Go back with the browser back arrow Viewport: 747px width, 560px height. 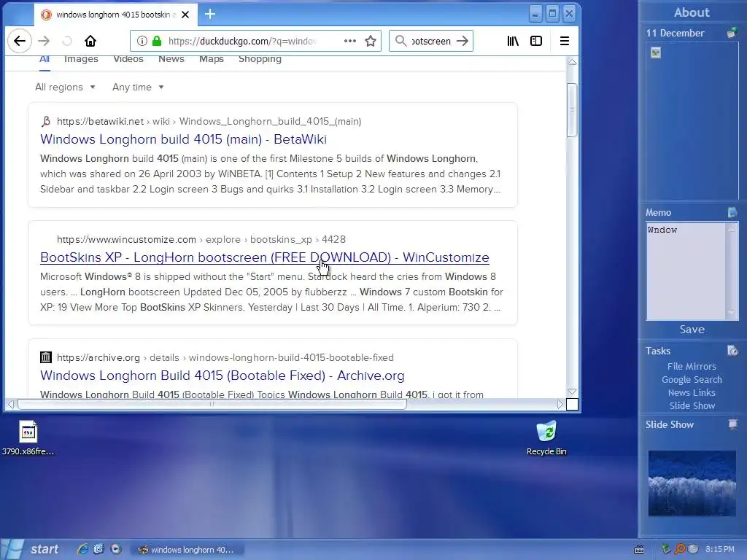pyautogui.click(x=20, y=41)
